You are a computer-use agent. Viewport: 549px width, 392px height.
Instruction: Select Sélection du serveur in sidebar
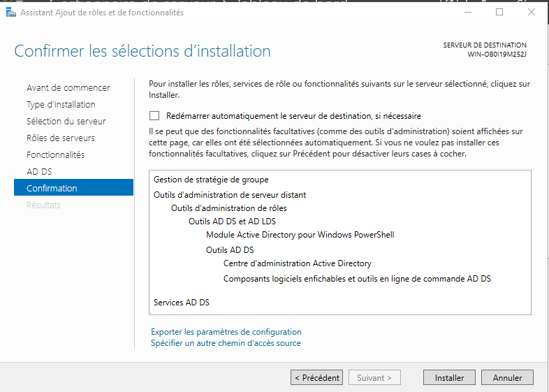pos(66,121)
